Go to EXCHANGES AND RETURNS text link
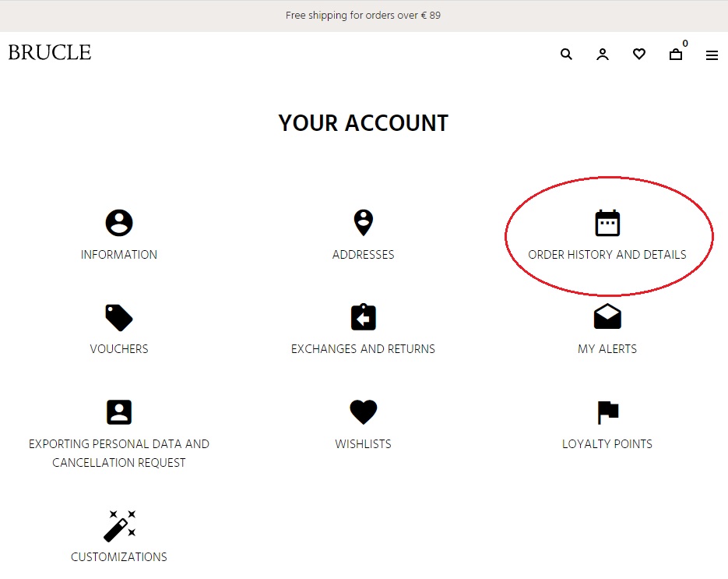The width and height of the screenshot is (728, 579). 363,349
